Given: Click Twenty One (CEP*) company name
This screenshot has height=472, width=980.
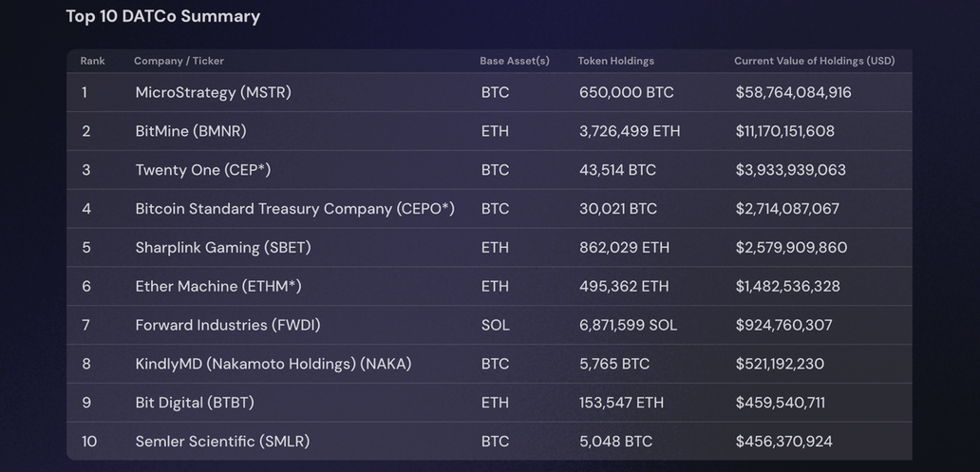Looking at the screenshot, I should [x=202, y=170].
